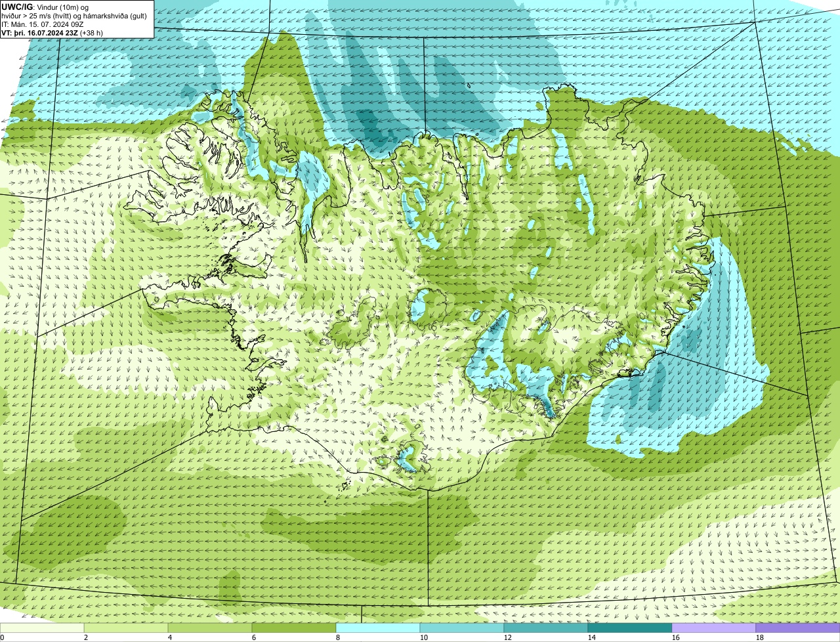Click the 14–16 m/s dark teal legend swatch
The width and height of the screenshot is (840, 642).
click(x=630, y=628)
